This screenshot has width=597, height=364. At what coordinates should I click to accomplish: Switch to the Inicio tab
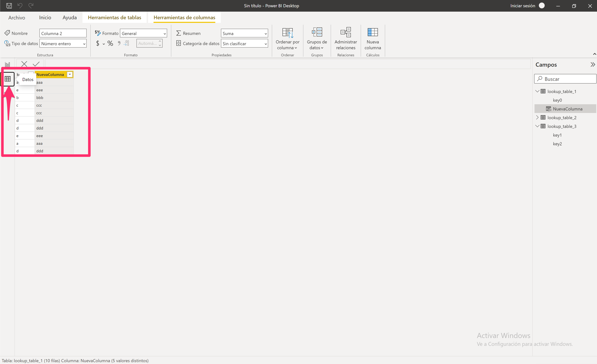click(45, 17)
